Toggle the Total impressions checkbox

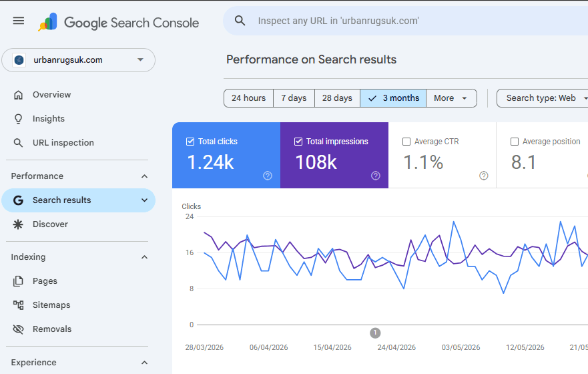click(298, 142)
